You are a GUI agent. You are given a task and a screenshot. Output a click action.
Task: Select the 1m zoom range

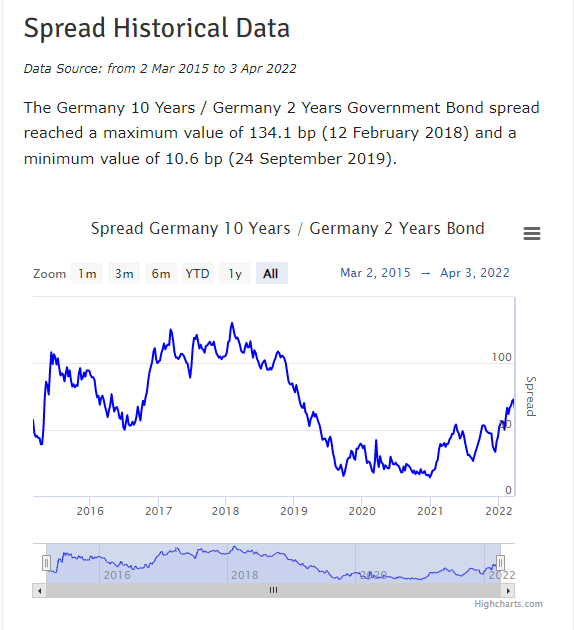point(87,274)
